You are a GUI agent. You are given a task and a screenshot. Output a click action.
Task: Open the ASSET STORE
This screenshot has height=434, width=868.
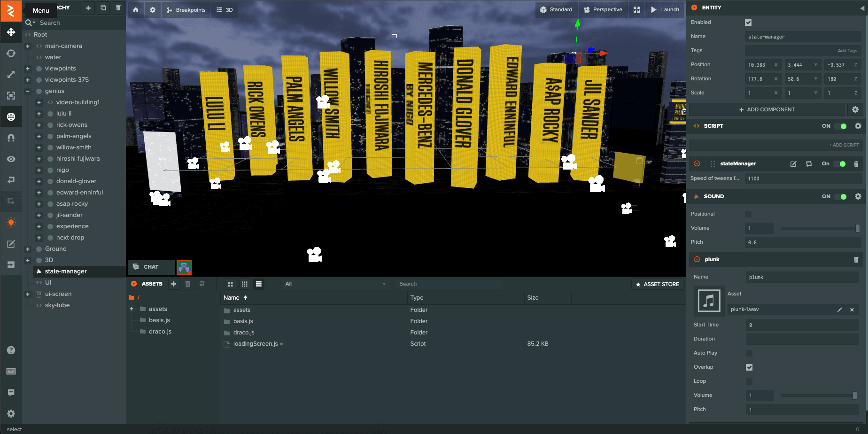click(x=657, y=284)
